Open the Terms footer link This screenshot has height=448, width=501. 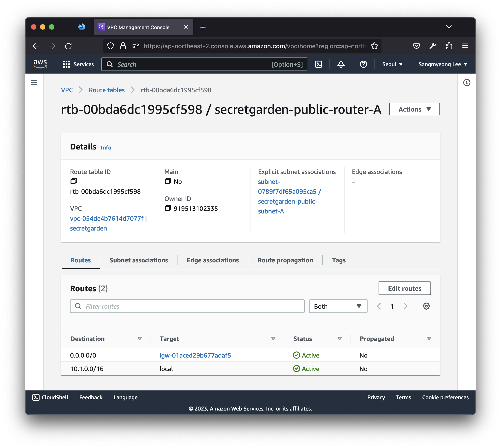pos(403,397)
